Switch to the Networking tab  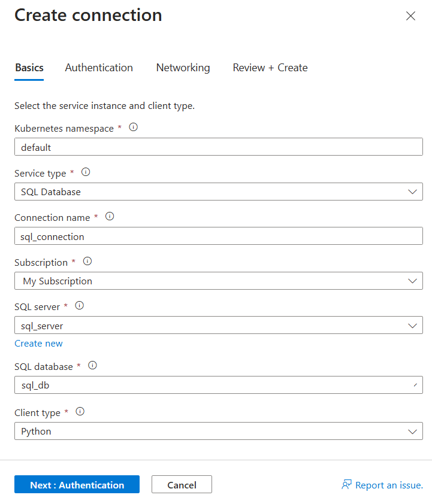183,68
